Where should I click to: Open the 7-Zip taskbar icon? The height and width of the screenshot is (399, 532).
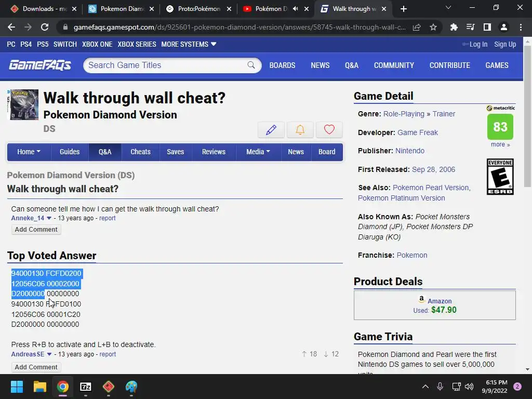click(86, 387)
